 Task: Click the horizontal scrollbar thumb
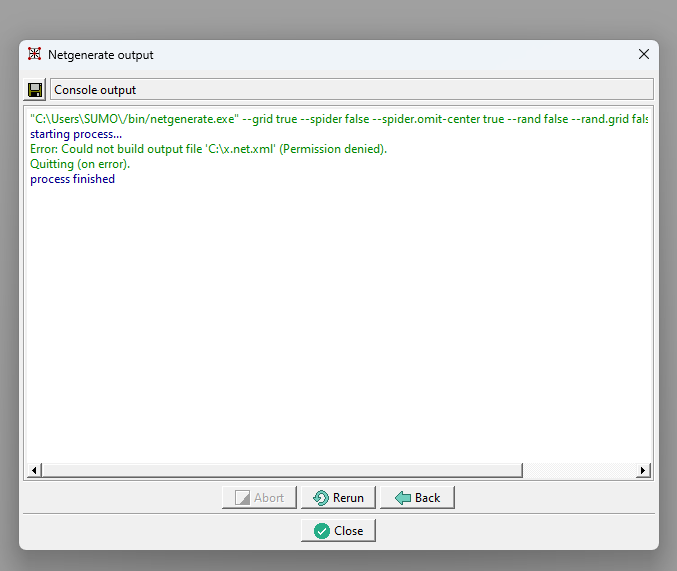282,470
